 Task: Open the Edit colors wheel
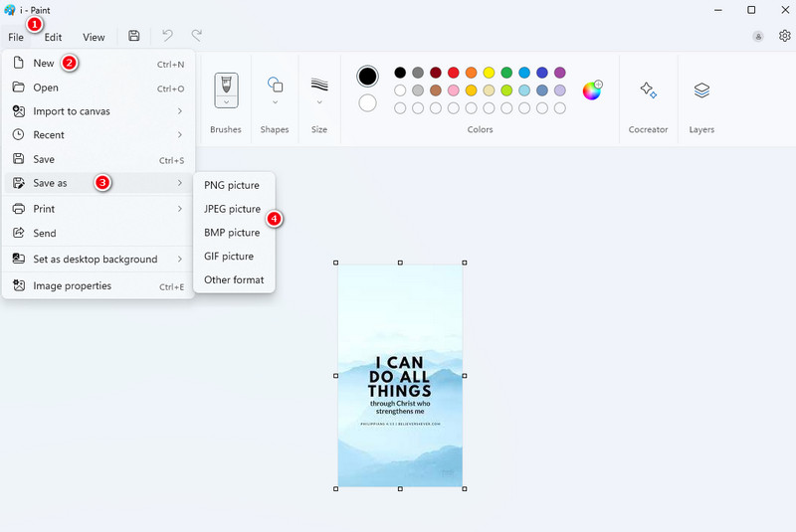[592, 90]
